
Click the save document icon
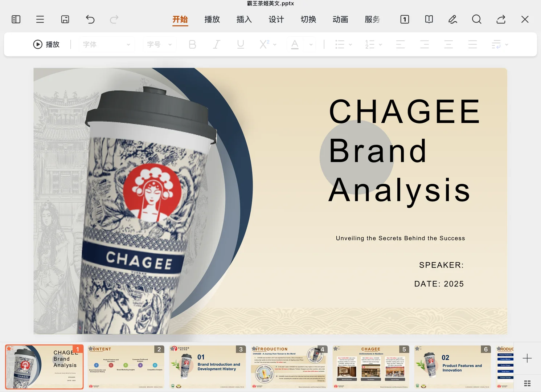pos(65,19)
